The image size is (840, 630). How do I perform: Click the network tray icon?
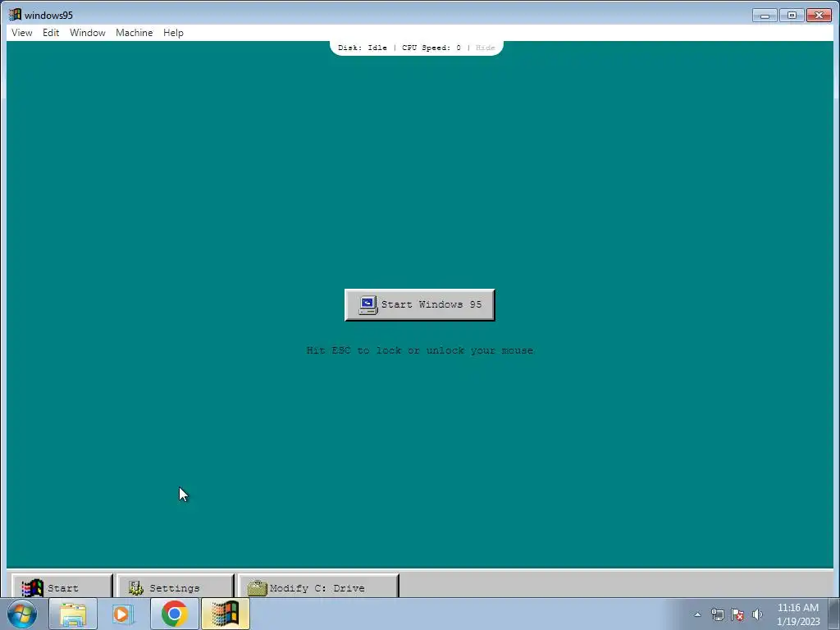coord(717,614)
